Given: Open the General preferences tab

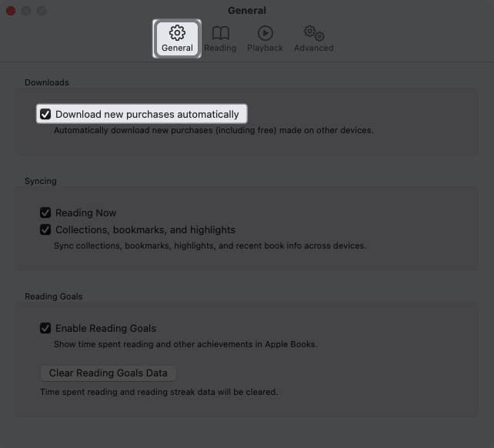Looking at the screenshot, I should 177,38.
